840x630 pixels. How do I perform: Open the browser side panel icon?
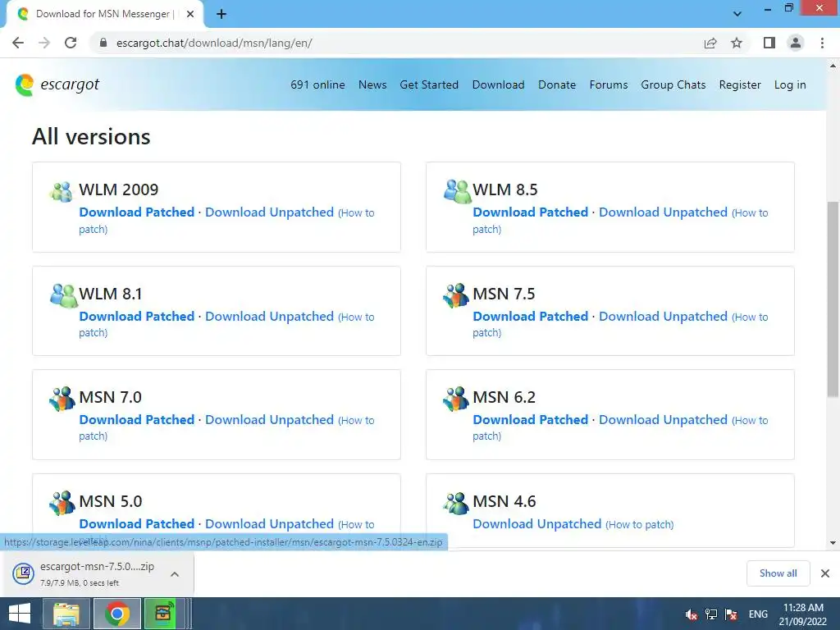[769, 43]
